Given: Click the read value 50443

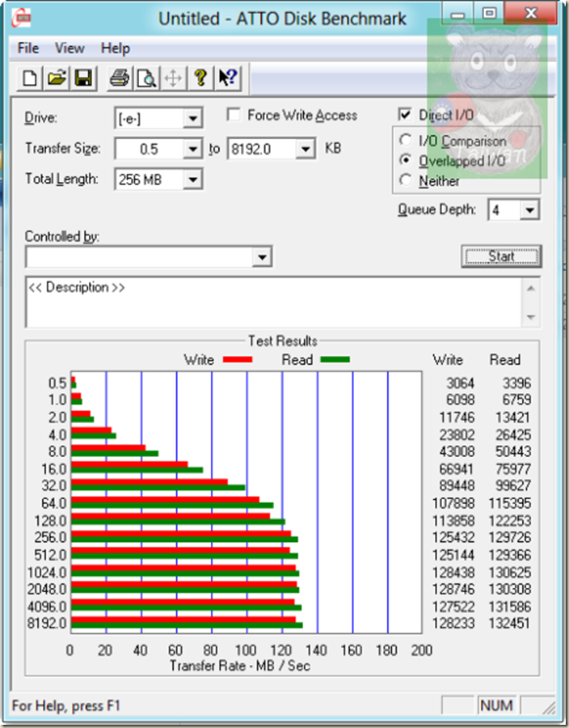Looking at the screenshot, I should [513, 451].
